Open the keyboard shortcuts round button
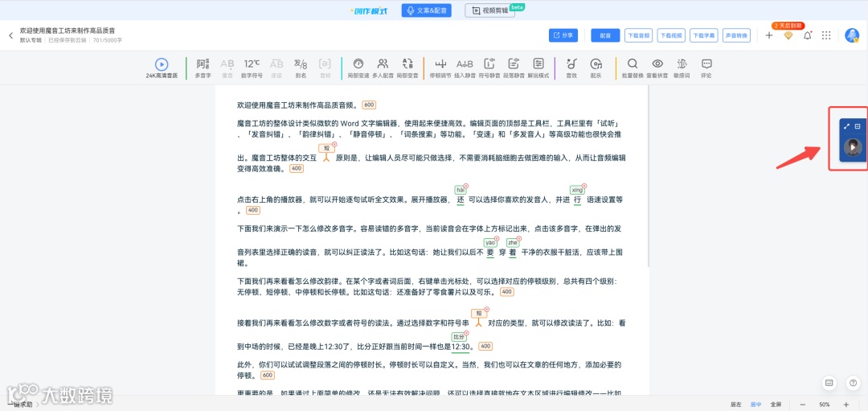Screen dimensions: 868x411 [x=829, y=382]
